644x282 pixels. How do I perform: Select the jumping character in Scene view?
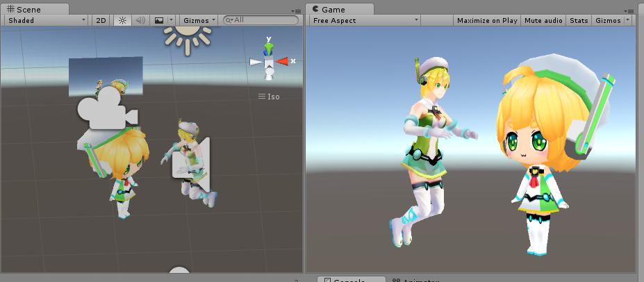coord(190,164)
